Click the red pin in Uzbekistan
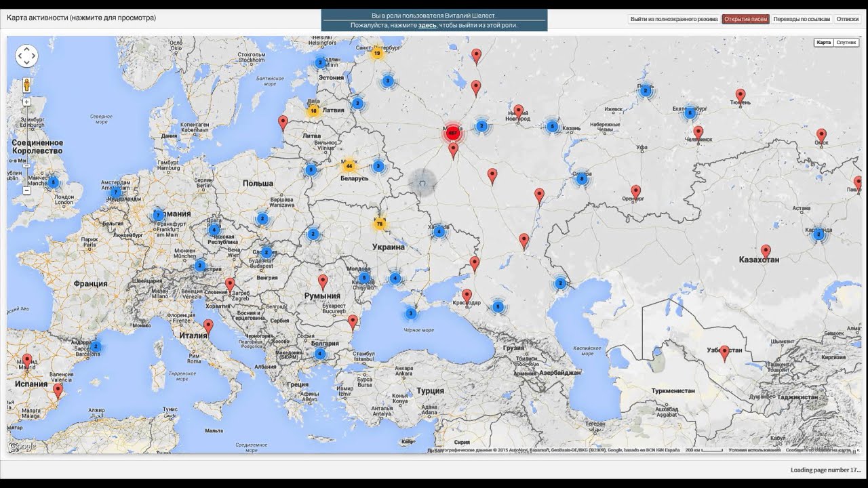 click(x=724, y=353)
